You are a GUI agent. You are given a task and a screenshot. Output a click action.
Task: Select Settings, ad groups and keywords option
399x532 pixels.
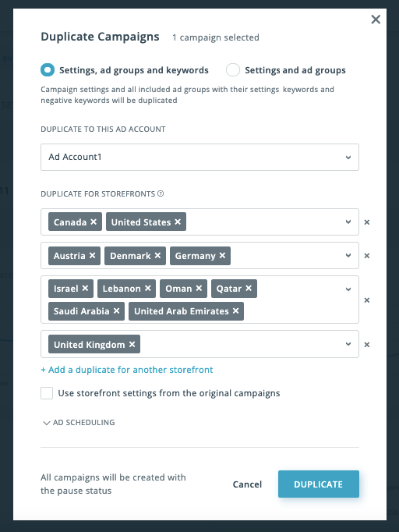[48, 70]
